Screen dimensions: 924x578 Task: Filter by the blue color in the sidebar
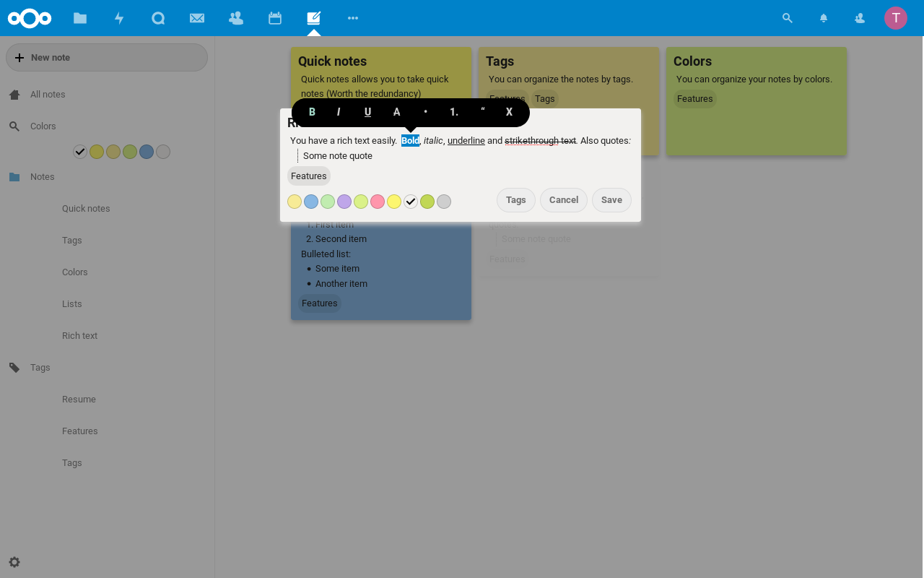[x=147, y=152]
